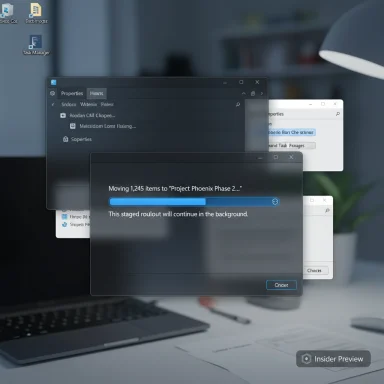Viewport: 384px width, 384px height.
Task: Click the highlighted blue item in white Properties window
Action: click(x=291, y=132)
